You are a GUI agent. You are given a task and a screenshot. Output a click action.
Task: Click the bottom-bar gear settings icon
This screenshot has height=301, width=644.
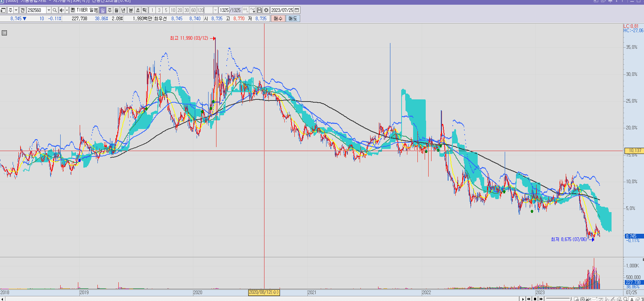pyautogui.click(x=583, y=299)
